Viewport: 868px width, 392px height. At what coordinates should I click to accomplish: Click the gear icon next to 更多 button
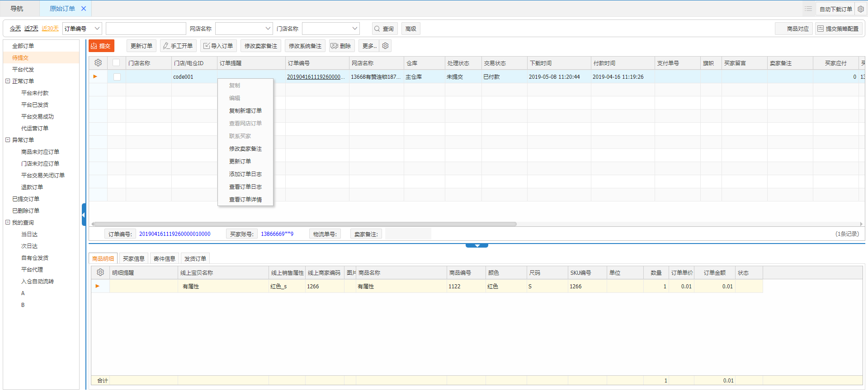[385, 46]
